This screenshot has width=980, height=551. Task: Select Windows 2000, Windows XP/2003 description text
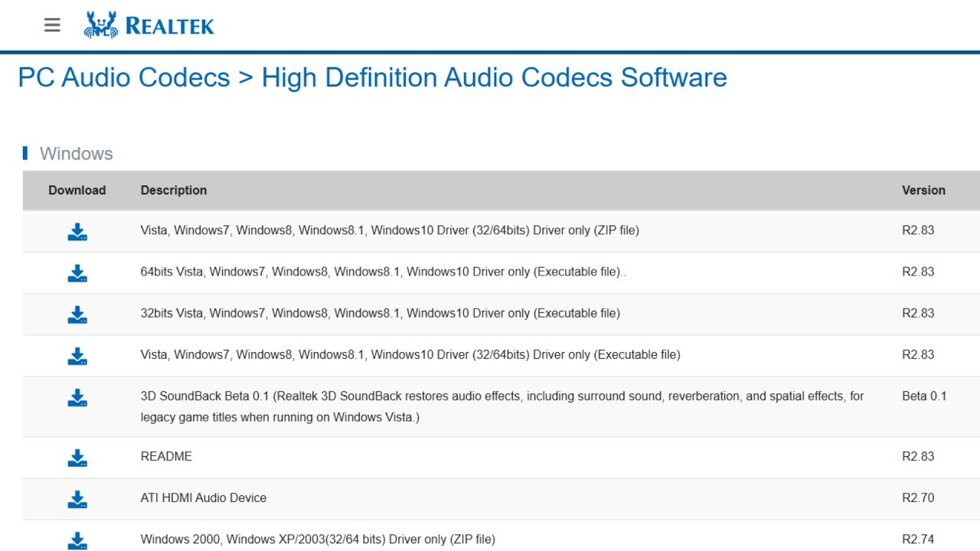coord(318,540)
